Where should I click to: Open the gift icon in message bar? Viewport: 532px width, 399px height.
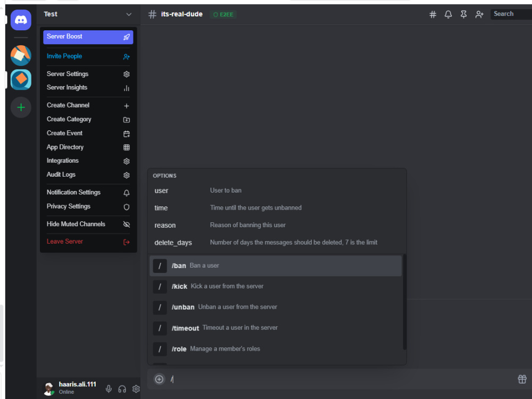coord(522,379)
